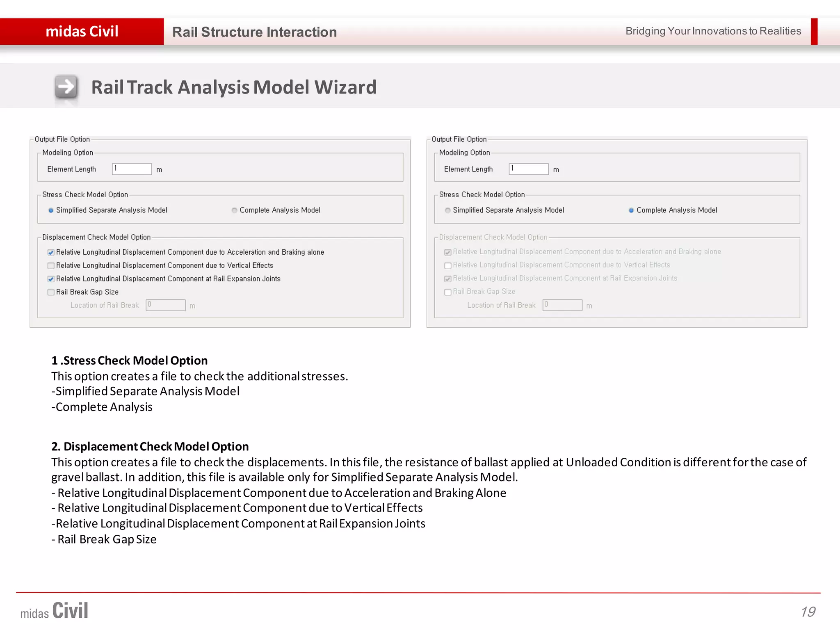Click the Displacement Check Model Option heading text

tap(150, 446)
